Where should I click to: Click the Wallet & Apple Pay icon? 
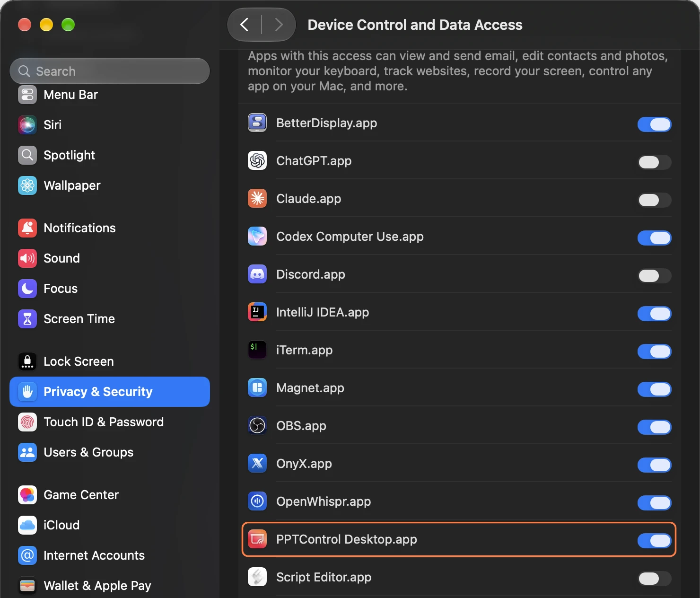click(x=27, y=586)
